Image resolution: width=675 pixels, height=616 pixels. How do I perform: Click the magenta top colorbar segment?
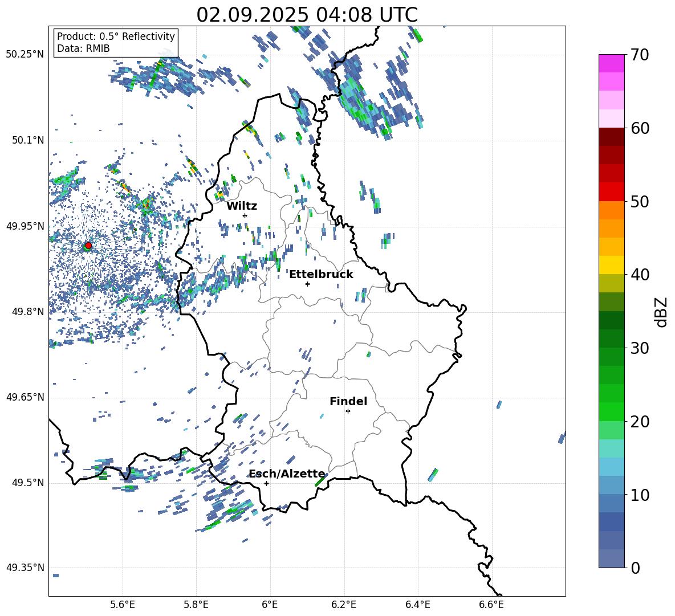tap(611, 63)
